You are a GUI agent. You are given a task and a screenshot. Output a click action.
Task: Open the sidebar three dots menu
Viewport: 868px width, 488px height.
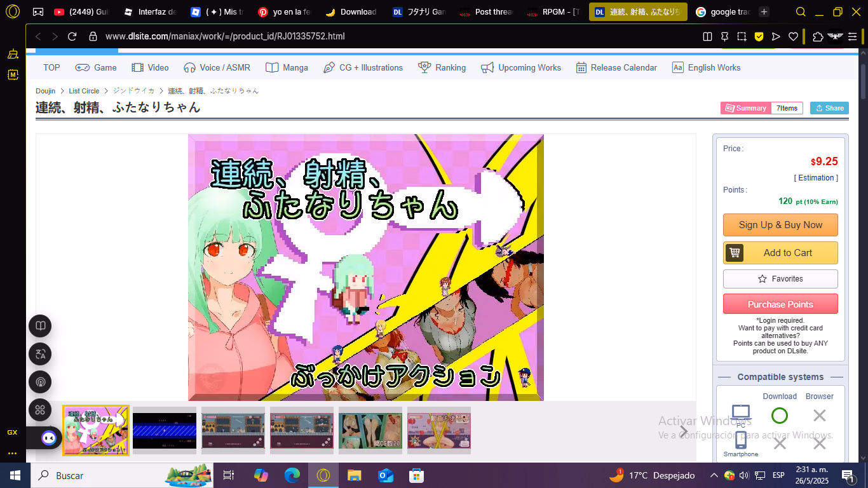pyautogui.click(x=12, y=453)
